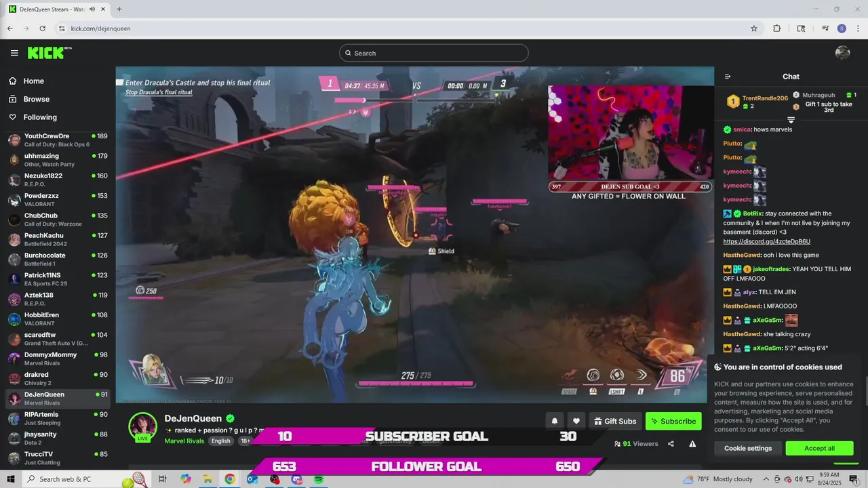Screen dimensions: 868x488
Task: Bookmark this page with the star icon
Action: point(754,28)
